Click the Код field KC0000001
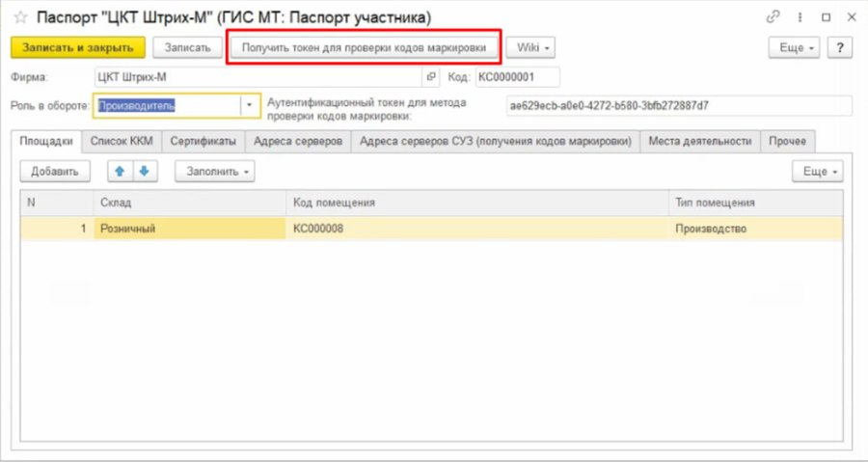 coord(518,77)
